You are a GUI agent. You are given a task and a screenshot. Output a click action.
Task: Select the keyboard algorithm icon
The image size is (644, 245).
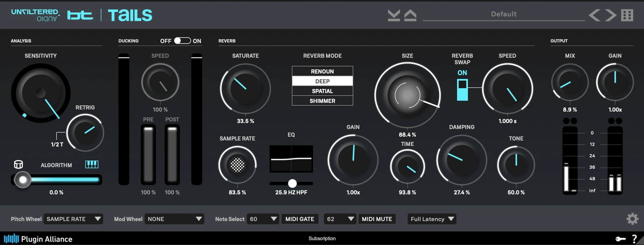(x=92, y=164)
